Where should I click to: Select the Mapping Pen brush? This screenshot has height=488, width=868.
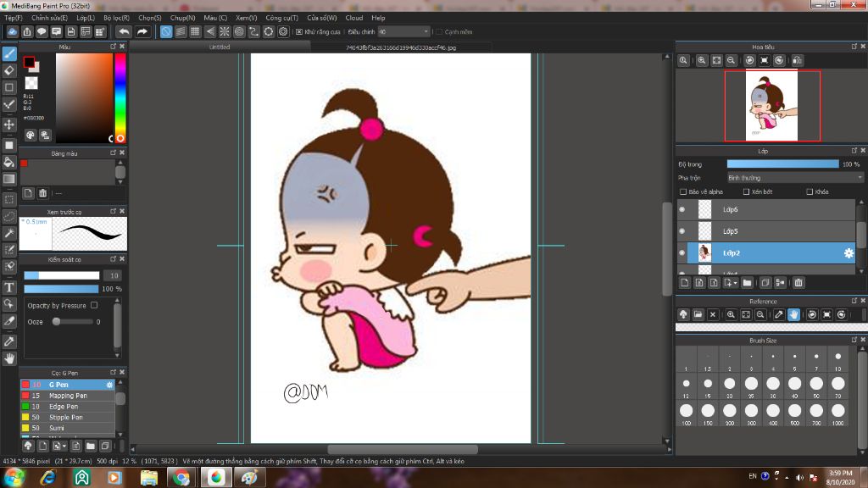(68, 396)
